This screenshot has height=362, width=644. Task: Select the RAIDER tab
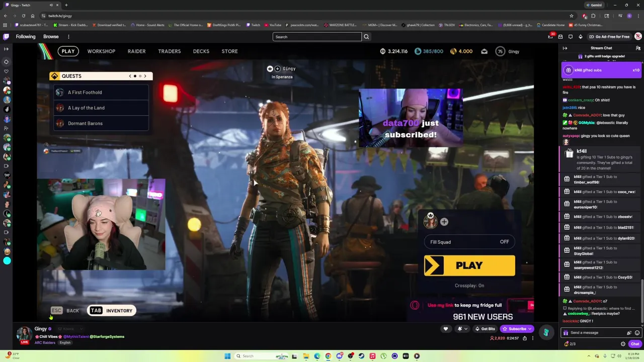point(136,51)
